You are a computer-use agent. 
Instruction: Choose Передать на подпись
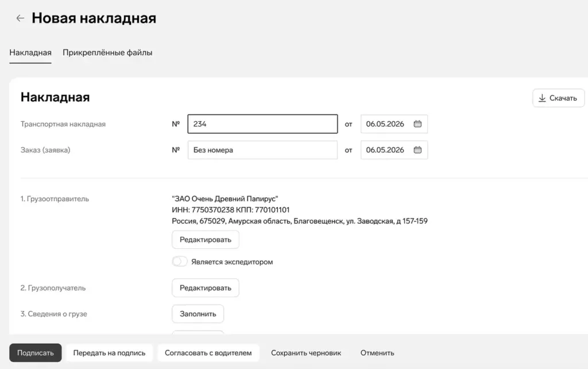[109, 353]
